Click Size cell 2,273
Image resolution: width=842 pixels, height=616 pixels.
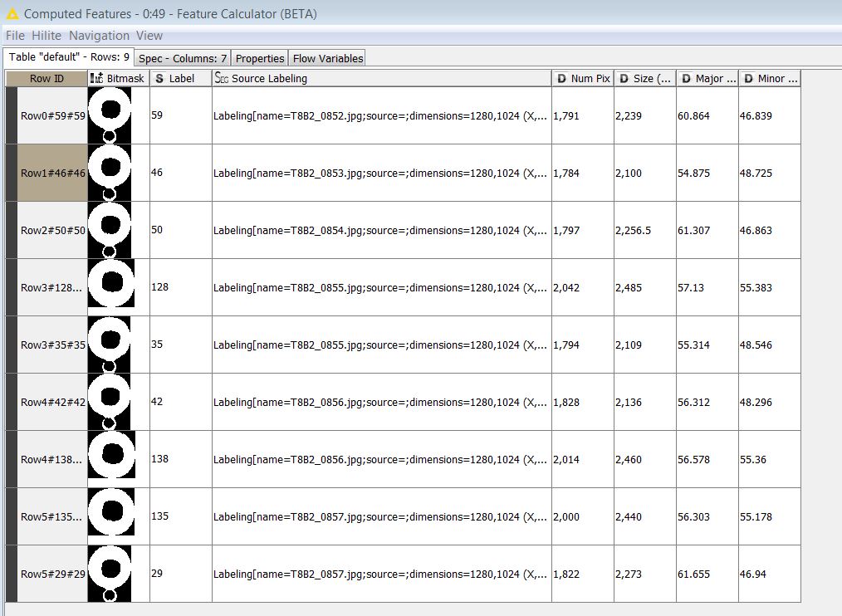coord(645,574)
